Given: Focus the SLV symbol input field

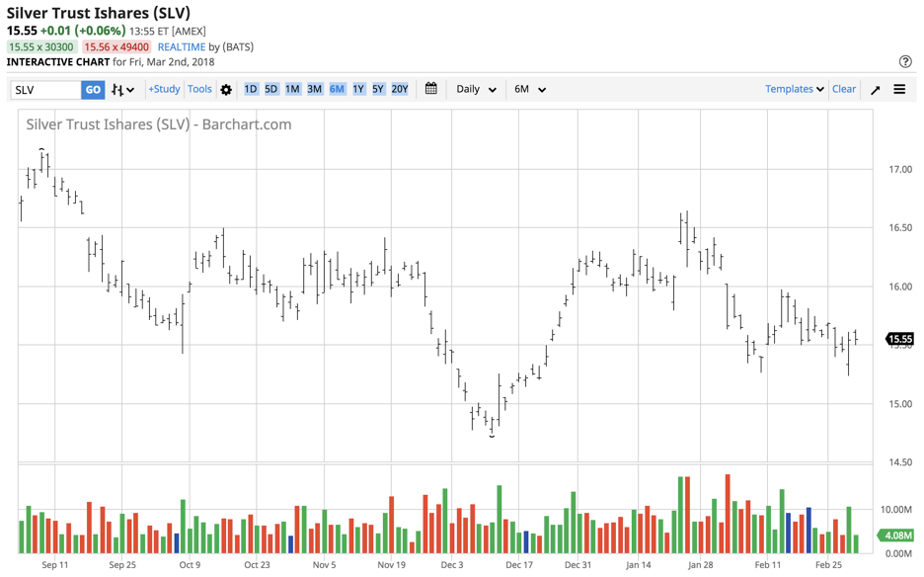Looking at the screenshot, I should [45, 90].
